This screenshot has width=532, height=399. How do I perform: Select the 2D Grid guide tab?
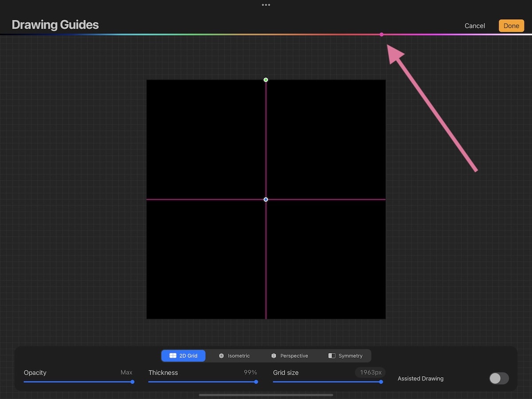click(183, 356)
